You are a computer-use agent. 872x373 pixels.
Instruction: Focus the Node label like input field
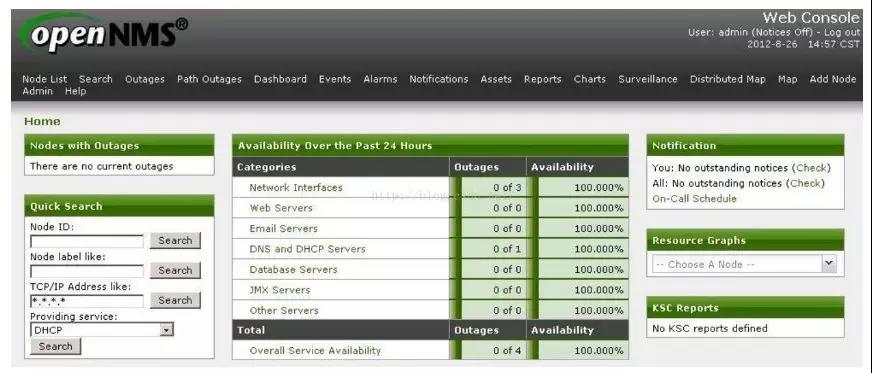(x=87, y=271)
